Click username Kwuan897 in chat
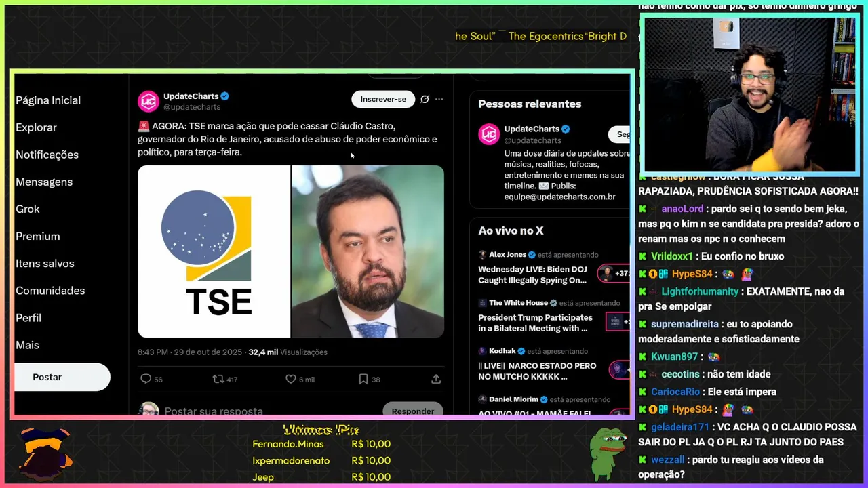868x488 pixels. [x=674, y=357]
